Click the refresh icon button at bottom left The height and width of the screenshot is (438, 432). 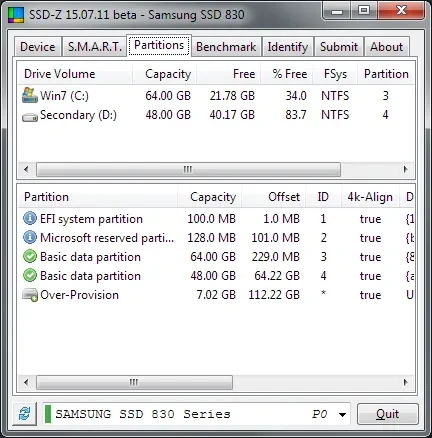coord(25,414)
